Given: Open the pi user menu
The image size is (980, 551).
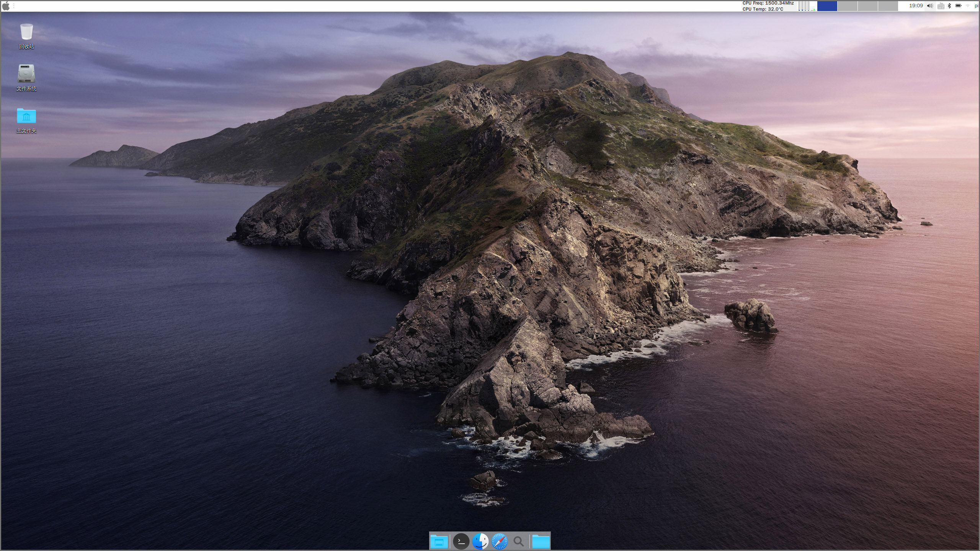Looking at the screenshot, I should point(976,6).
